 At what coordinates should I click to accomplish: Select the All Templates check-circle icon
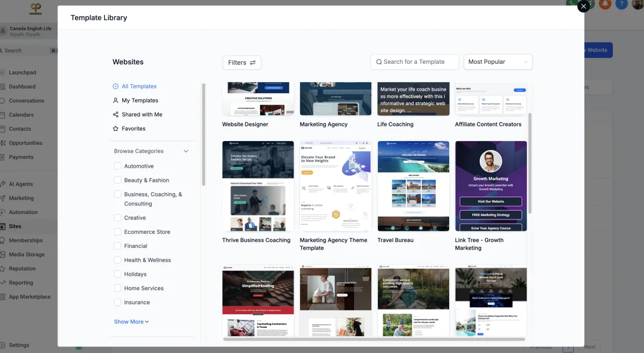(x=115, y=86)
